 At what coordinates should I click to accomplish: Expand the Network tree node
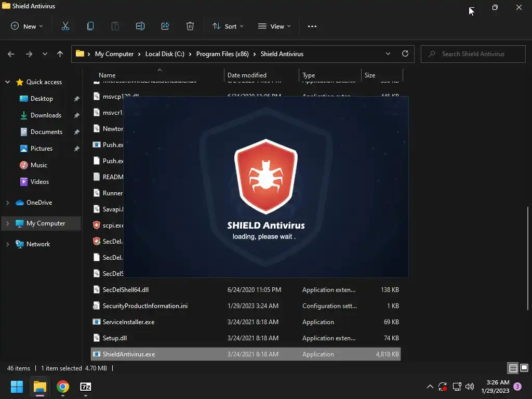pos(7,244)
